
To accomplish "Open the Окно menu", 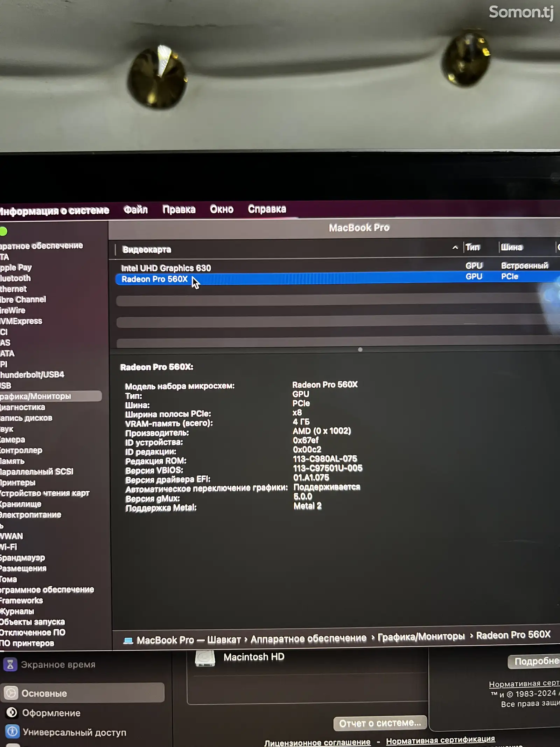I will 222,209.
